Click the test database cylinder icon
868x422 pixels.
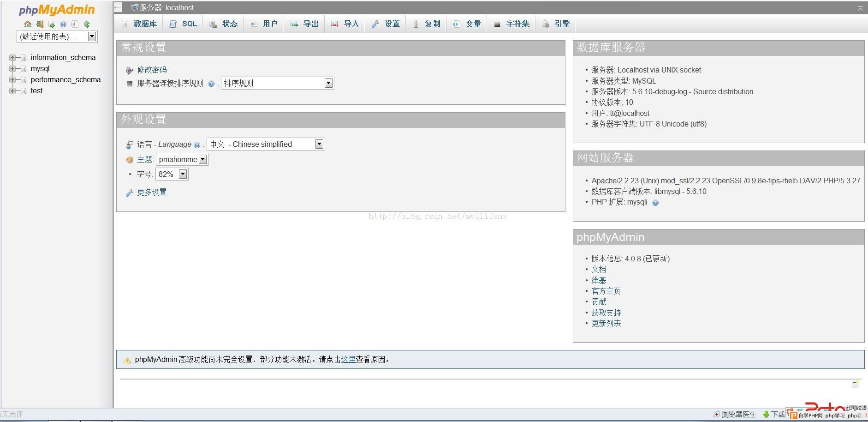(x=24, y=91)
